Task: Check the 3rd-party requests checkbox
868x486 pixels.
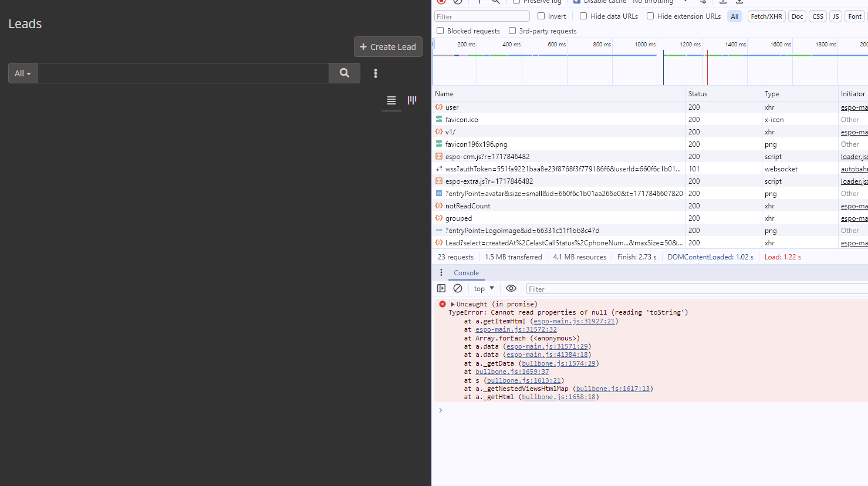Action: pyautogui.click(x=512, y=31)
